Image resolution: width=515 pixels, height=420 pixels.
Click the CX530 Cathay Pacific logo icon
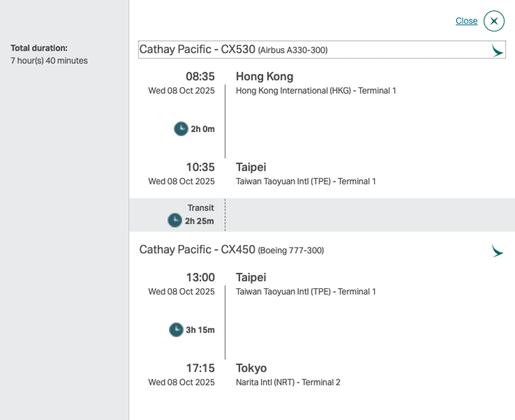coord(497,50)
